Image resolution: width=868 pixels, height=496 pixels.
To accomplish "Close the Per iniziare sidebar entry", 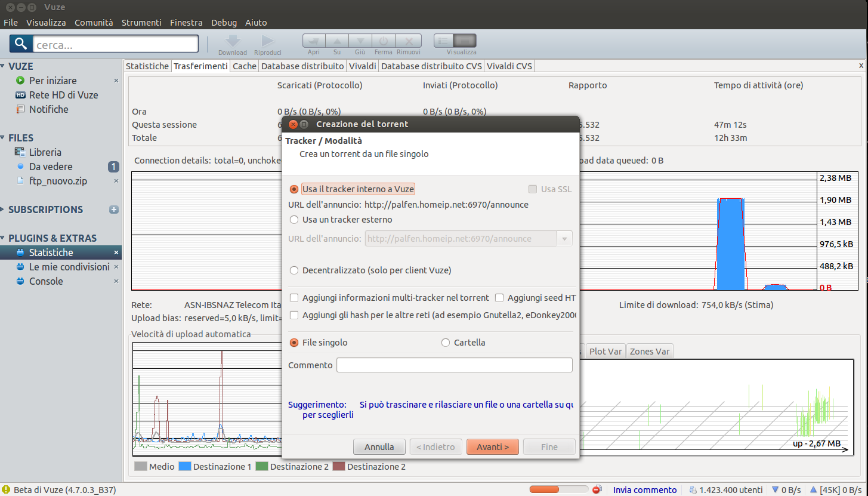I will click(x=116, y=81).
